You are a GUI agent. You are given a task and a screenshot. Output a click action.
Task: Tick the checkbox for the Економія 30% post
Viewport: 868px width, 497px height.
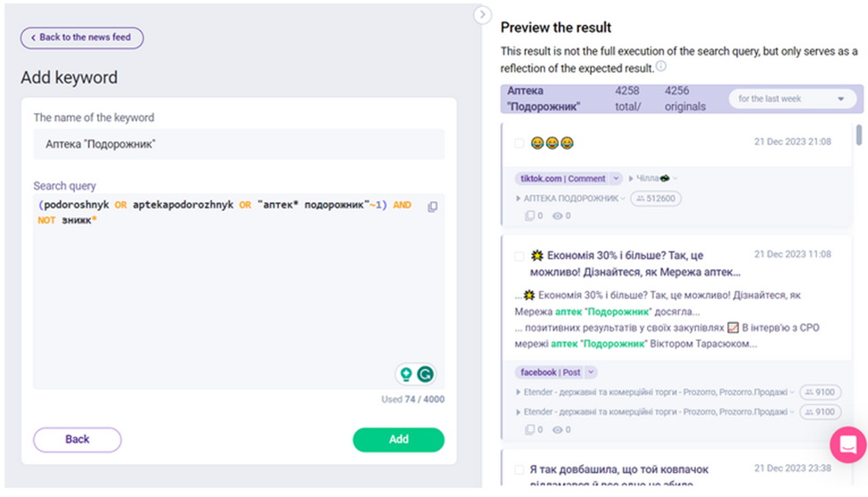click(520, 256)
